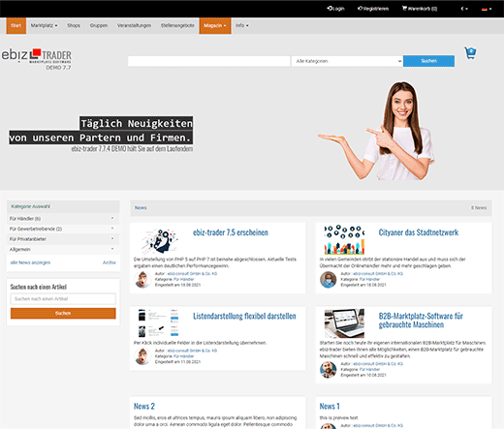Open article 'ebiz-trader 7.5 erscheinen'

tap(231, 232)
